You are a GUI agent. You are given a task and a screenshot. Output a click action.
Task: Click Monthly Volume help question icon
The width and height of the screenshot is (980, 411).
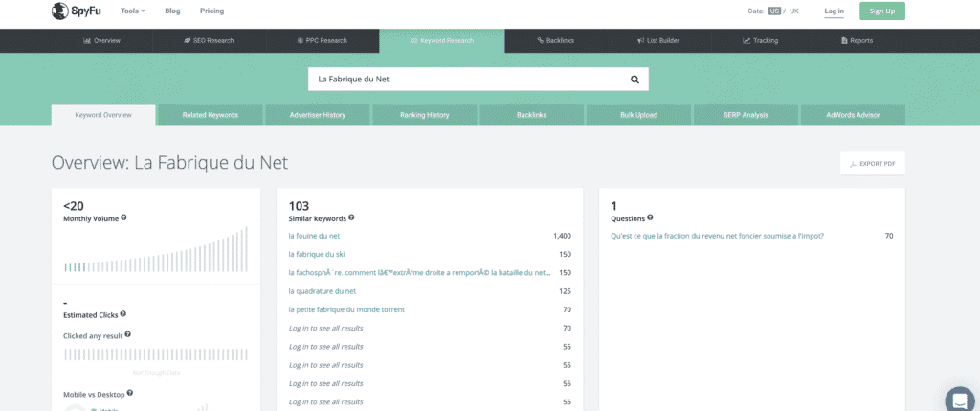124,217
